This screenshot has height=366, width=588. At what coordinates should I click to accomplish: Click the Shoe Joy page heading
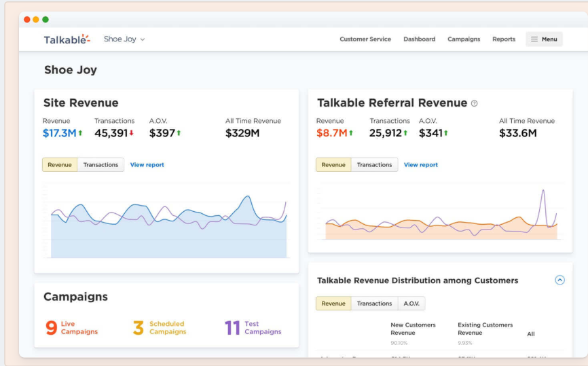71,70
